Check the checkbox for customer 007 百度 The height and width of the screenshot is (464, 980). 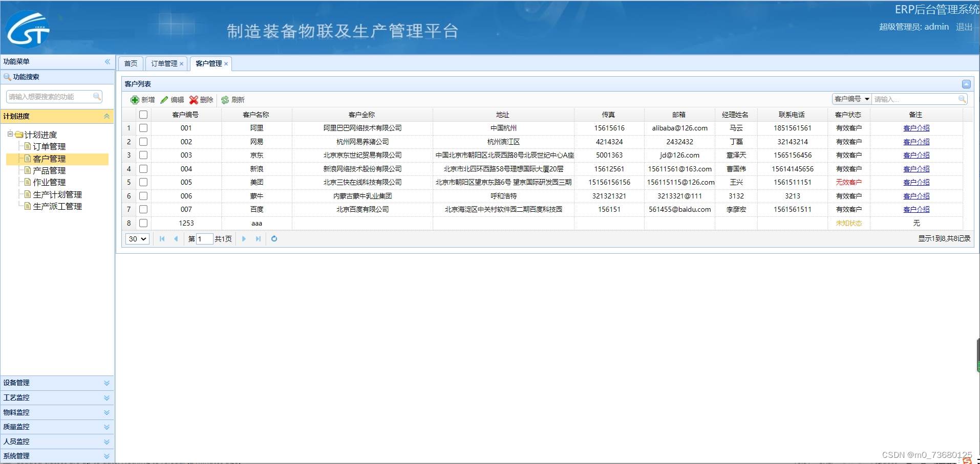143,209
